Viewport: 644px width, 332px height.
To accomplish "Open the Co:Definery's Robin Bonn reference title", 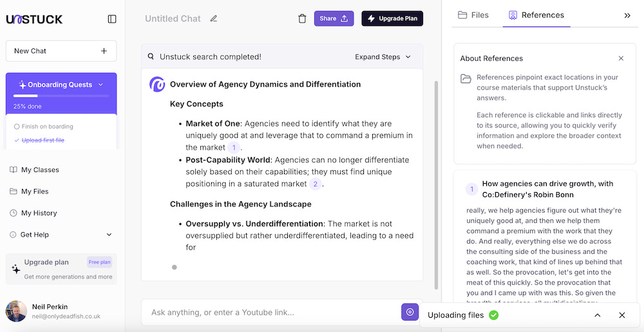I will pos(547,189).
